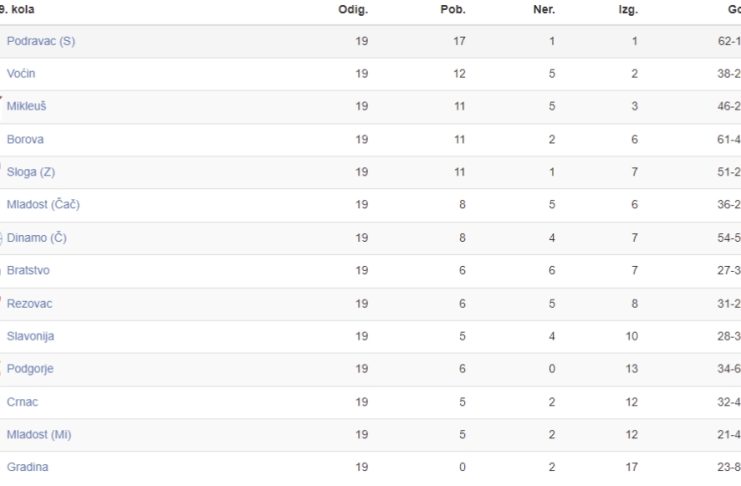Click Gradina's 17 losses cell

tap(632, 467)
